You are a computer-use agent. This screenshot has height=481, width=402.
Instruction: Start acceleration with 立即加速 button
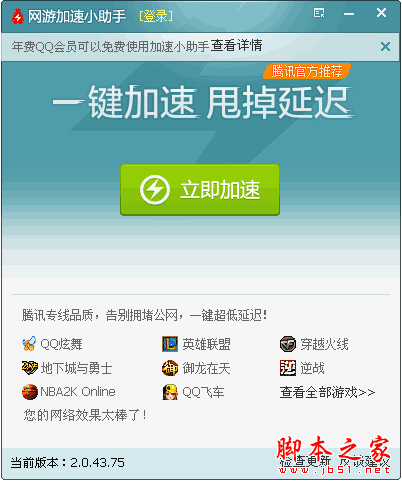[200, 190]
